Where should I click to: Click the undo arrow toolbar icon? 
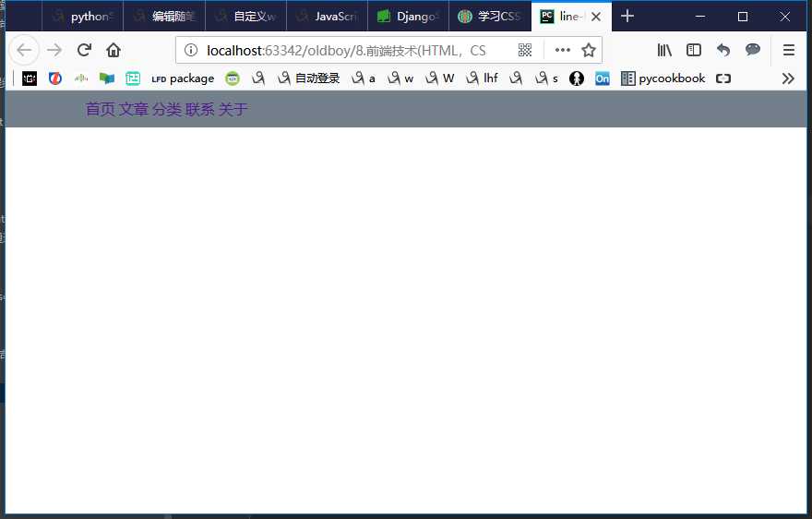tap(723, 50)
